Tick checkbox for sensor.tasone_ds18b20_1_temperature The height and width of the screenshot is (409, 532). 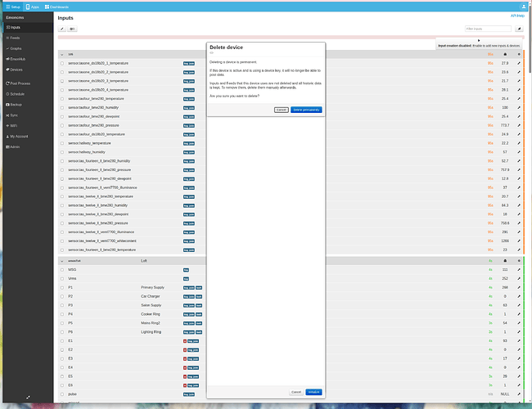[x=61, y=63]
